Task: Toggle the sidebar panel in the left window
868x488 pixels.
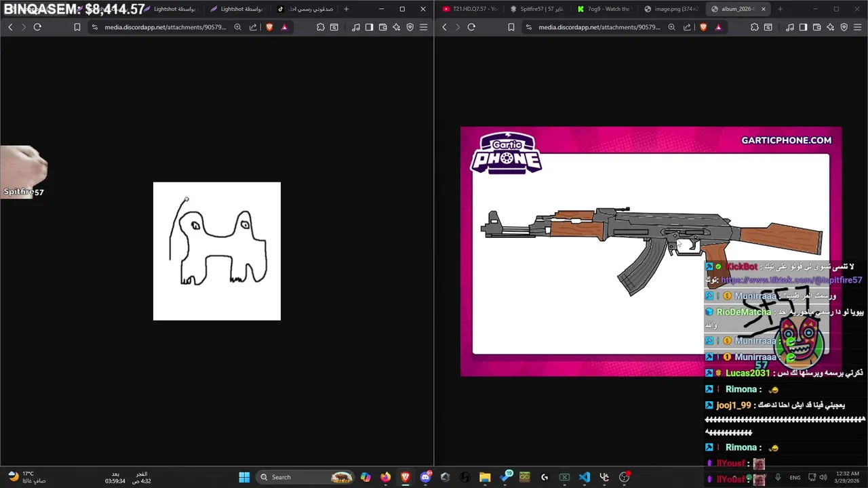Action: pos(369,27)
